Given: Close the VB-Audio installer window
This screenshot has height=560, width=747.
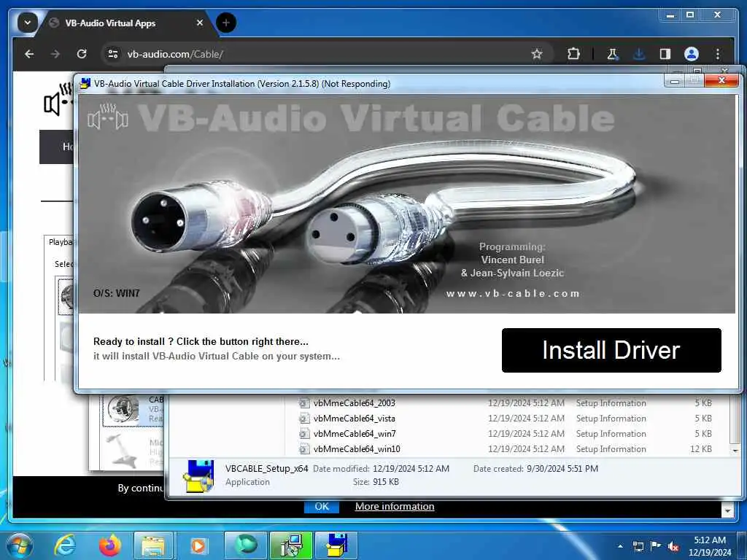Looking at the screenshot, I should [721, 80].
